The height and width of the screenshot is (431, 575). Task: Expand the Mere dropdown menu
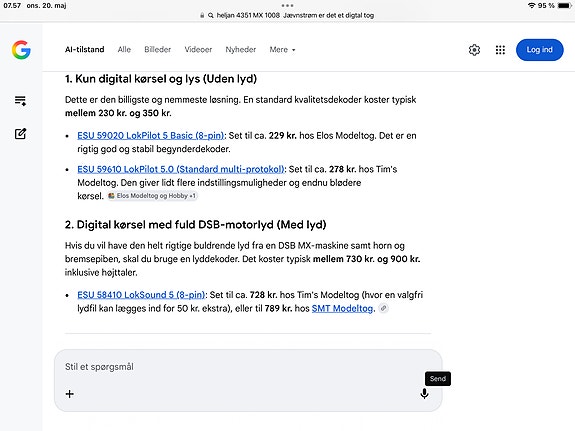[x=282, y=50]
